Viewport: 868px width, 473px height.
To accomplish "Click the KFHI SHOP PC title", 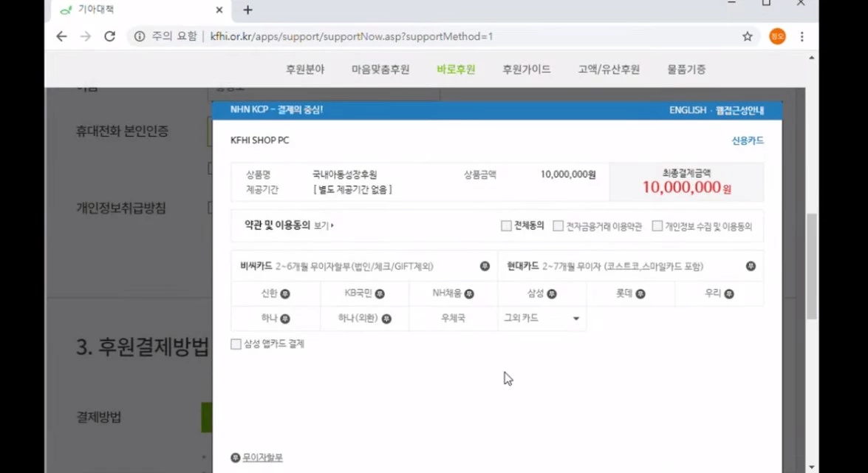I will [x=259, y=140].
